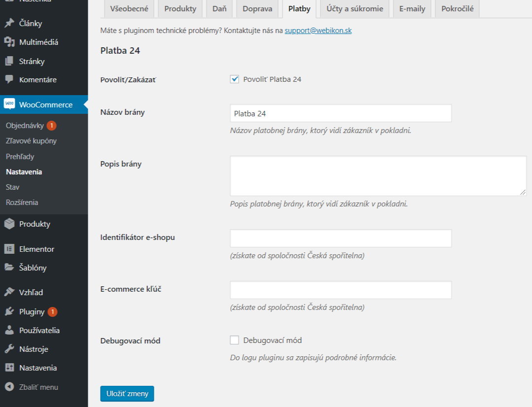Disable the Povoliť Platba 24 checkbox
Screen dimensions: 532x407
tap(234, 78)
